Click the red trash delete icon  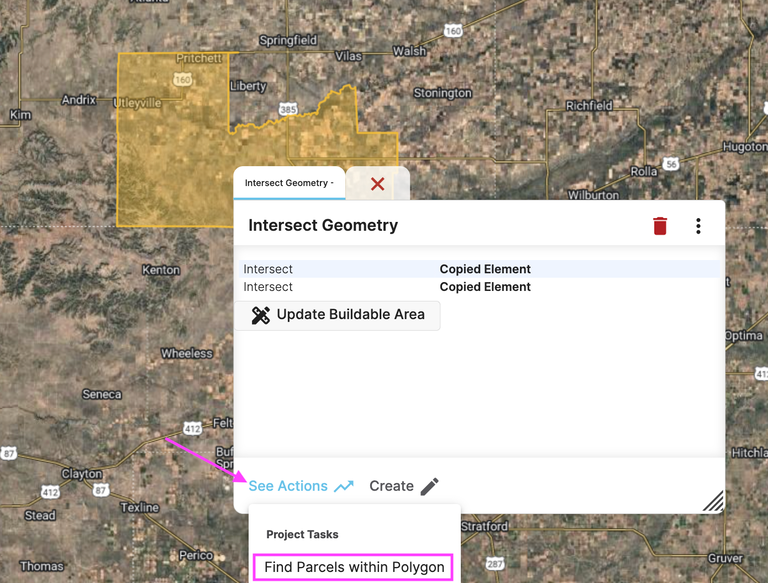coord(659,226)
